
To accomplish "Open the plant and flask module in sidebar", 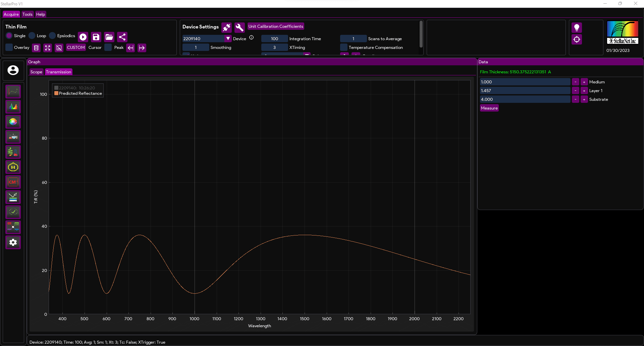I will (13, 152).
